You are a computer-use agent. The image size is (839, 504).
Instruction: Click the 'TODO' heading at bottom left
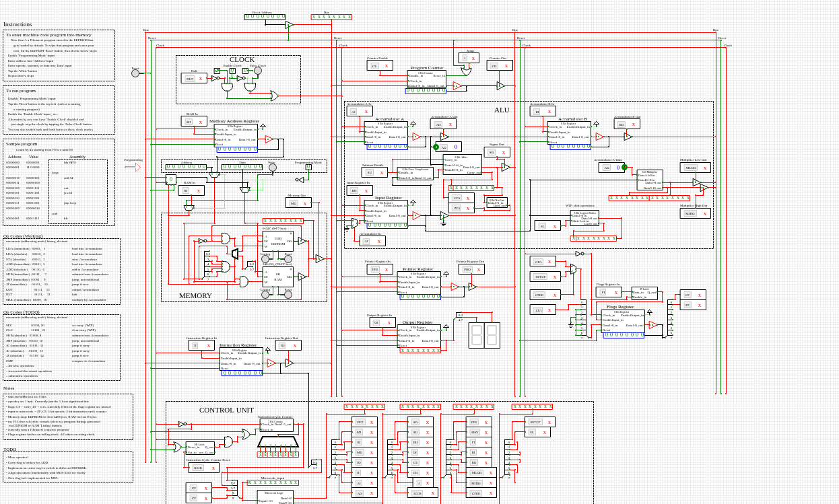click(x=10, y=449)
